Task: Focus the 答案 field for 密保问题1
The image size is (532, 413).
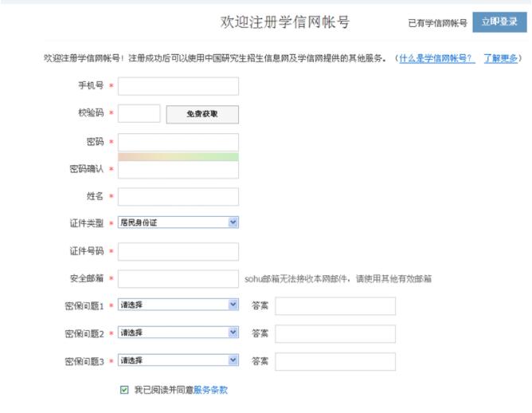Action: click(335, 306)
